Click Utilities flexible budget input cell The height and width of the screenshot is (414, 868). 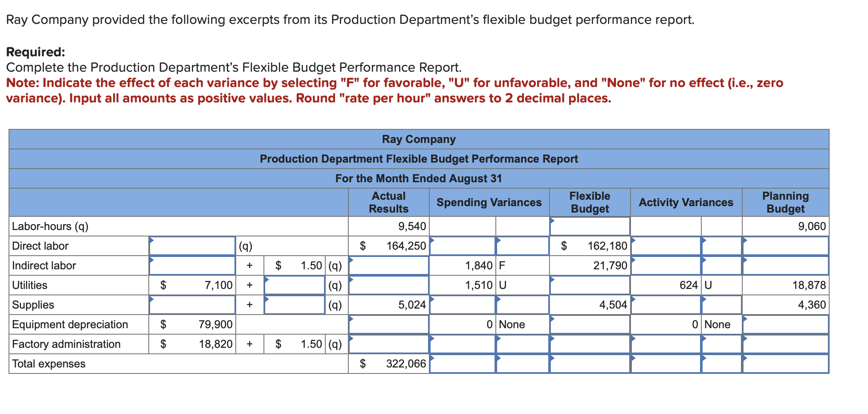point(590,285)
